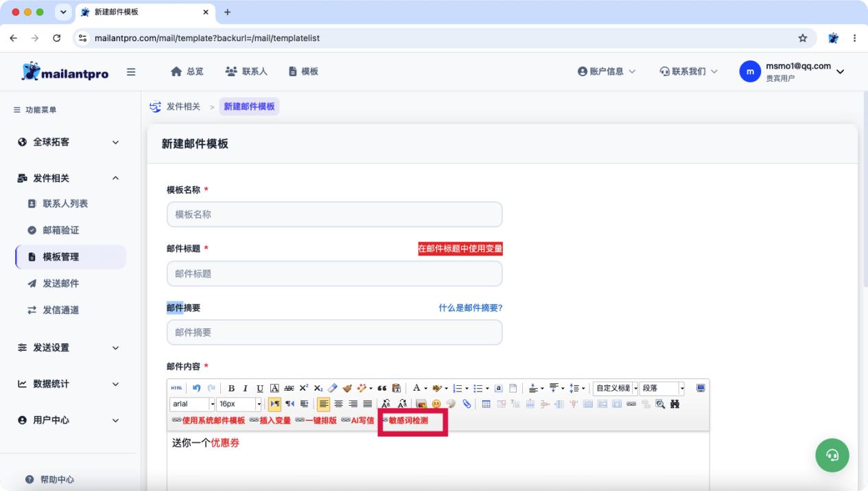Click the 邮件摘要 input field

coord(335,332)
